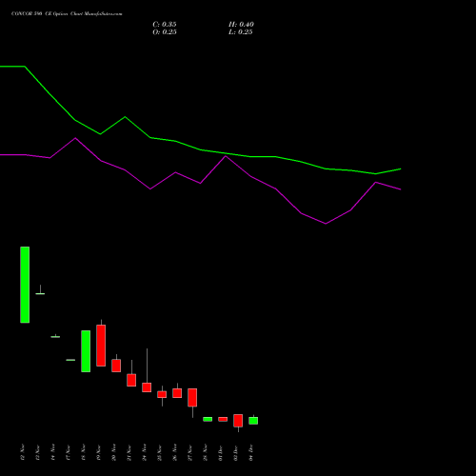Click the open value O: 0.25
476x476 pixels.
pyautogui.click(x=165, y=32)
